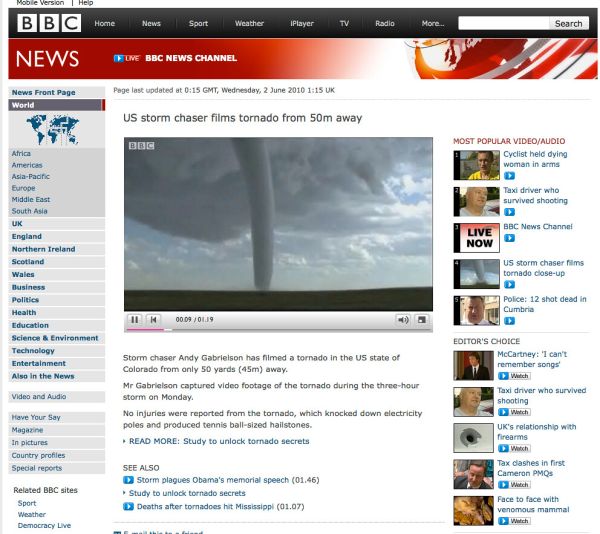Play icon under Police: 12 shot dead in Cumbria

[x=509, y=321]
